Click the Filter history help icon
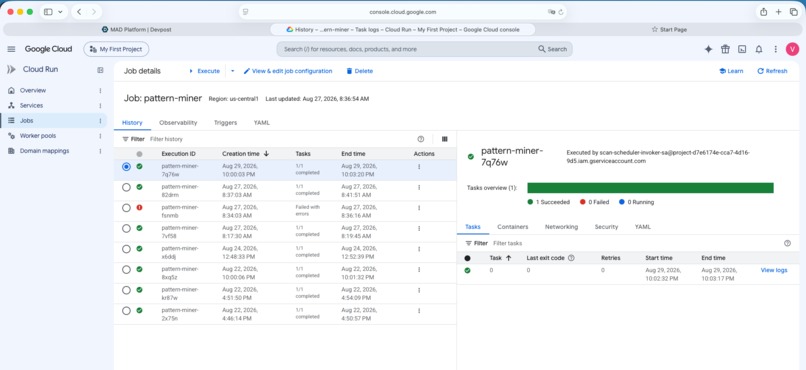 421,139
